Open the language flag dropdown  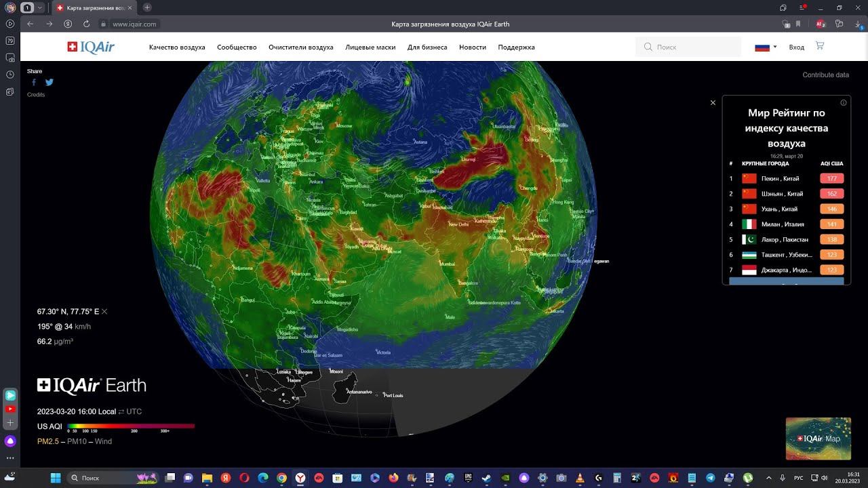766,47
